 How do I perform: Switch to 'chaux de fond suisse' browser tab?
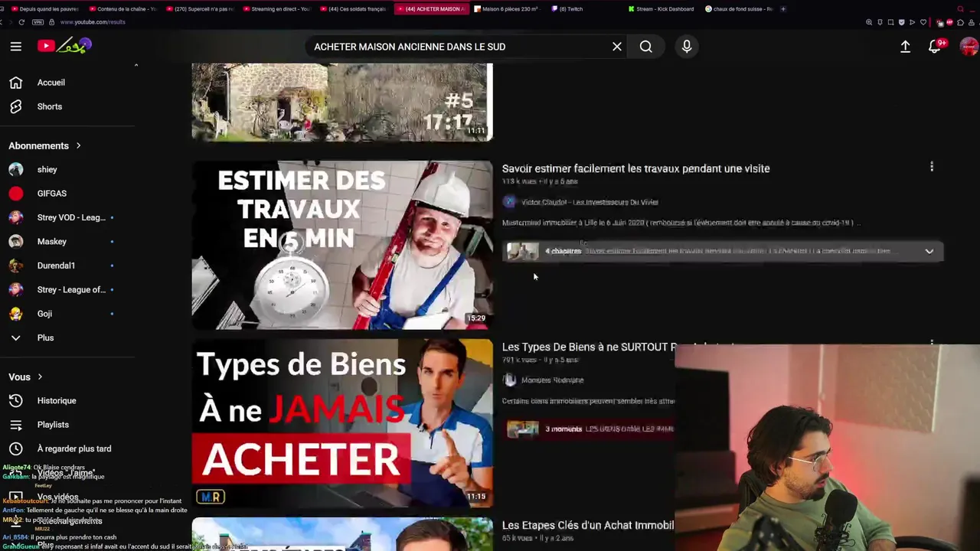[739, 9]
